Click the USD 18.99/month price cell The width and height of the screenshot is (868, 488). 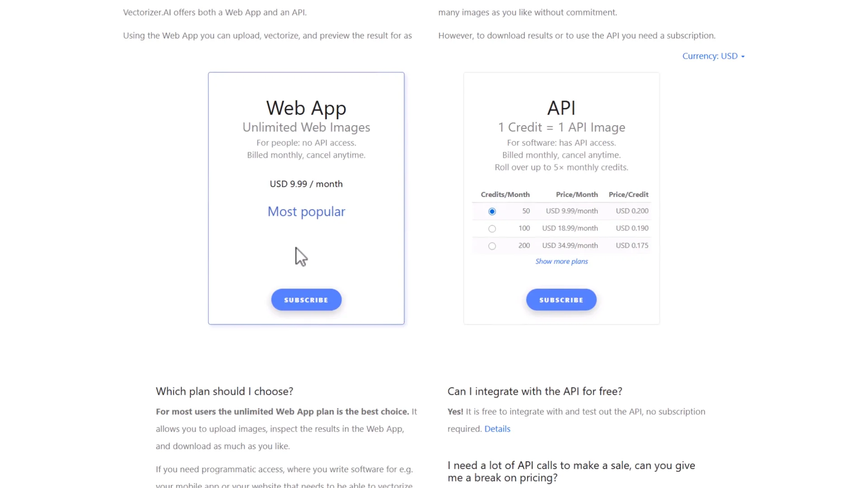click(570, 228)
